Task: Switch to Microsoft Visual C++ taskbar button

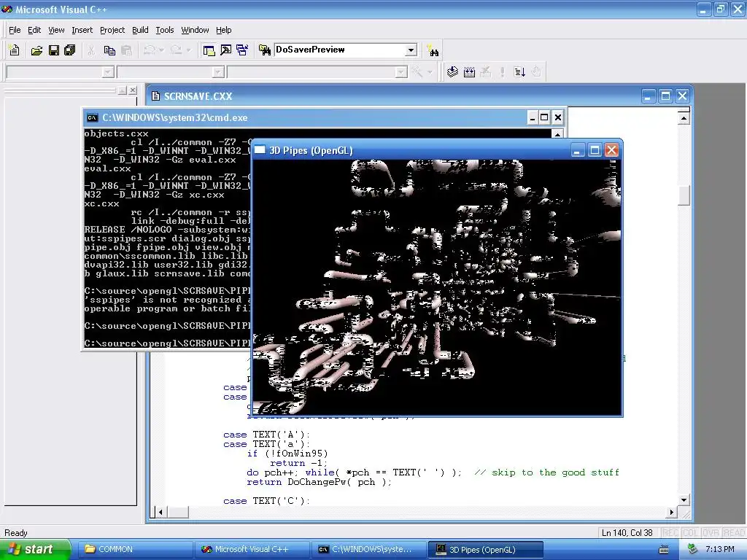Action: (252, 549)
